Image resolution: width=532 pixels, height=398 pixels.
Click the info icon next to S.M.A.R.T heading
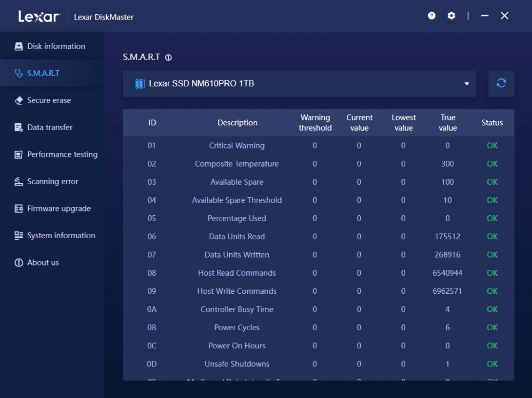click(x=168, y=57)
